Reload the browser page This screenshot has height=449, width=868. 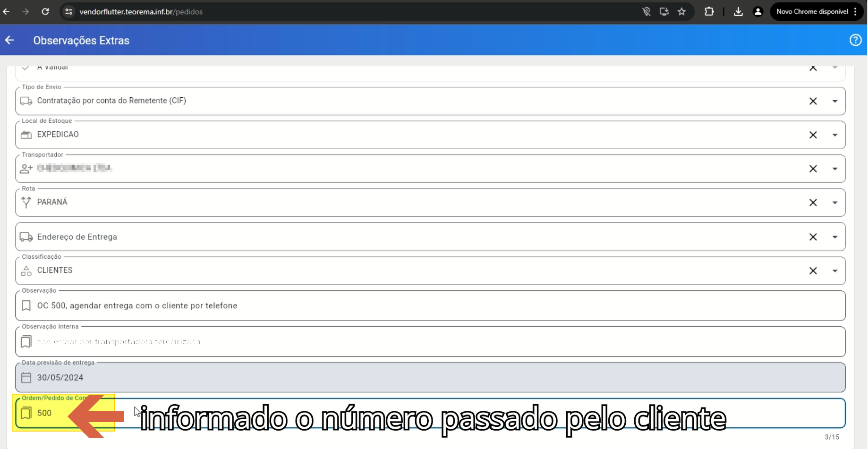(45, 12)
